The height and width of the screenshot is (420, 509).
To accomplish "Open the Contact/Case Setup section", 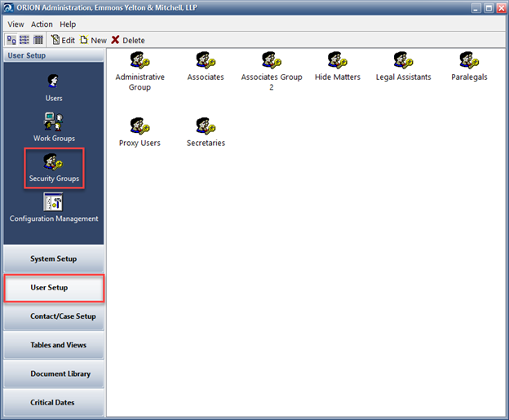I will [54, 316].
